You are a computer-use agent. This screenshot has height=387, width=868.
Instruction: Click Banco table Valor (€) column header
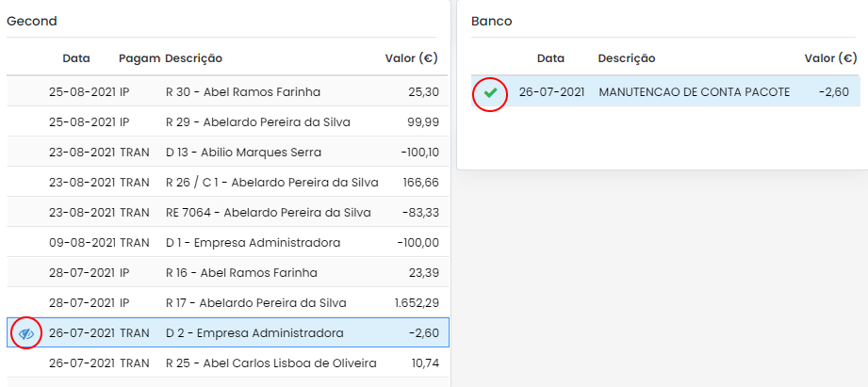pyautogui.click(x=831, y=58)
